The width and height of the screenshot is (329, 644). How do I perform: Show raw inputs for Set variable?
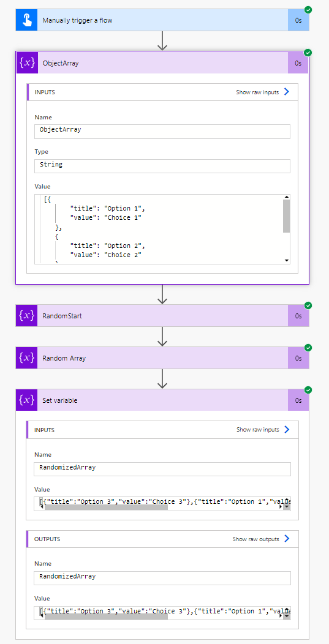point(257,430)
